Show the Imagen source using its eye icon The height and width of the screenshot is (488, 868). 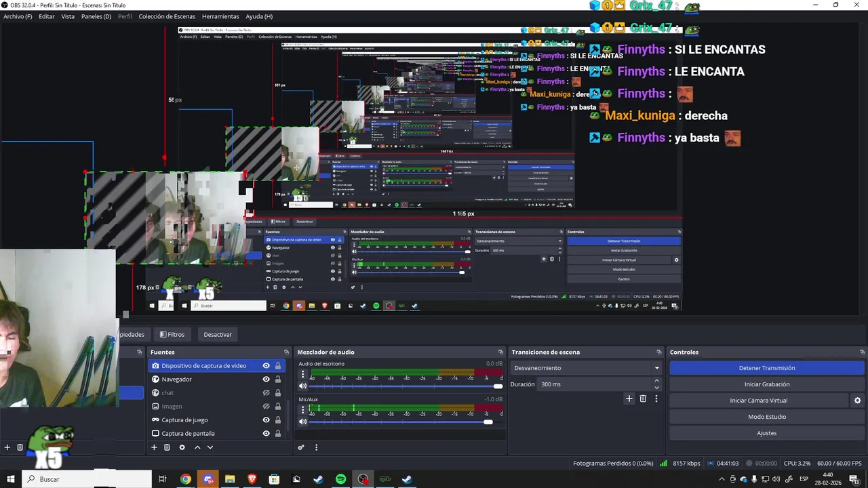point(266,407)
